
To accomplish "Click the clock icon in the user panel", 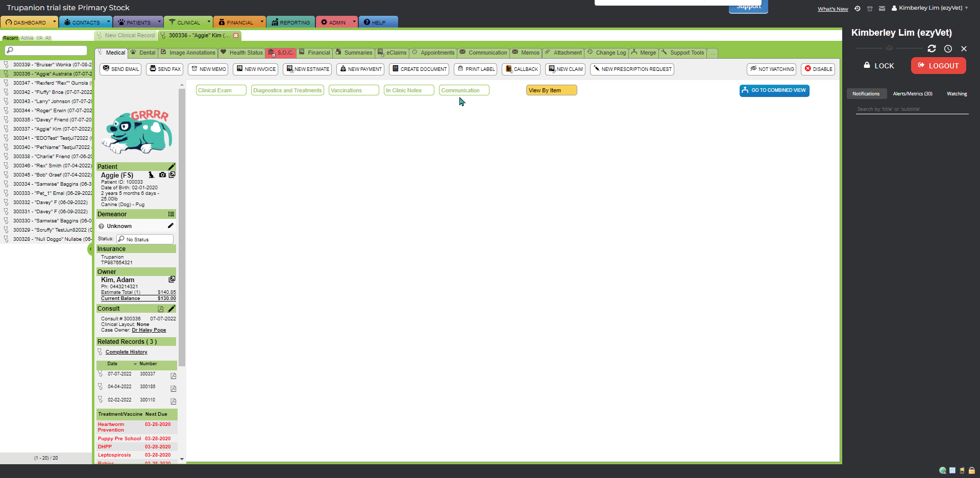I will pyautogui.click(x=948, y=48).
